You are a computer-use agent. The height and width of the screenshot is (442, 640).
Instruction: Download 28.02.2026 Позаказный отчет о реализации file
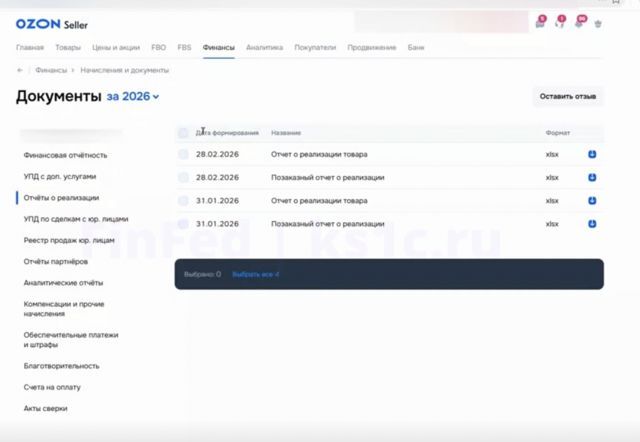coord(592,178)
